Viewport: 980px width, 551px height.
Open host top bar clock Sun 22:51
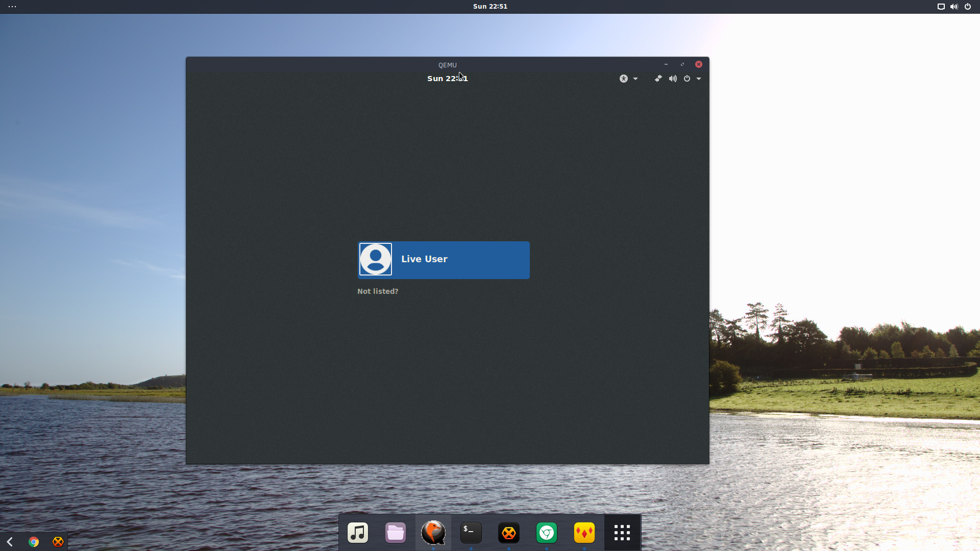pos(490,7)
